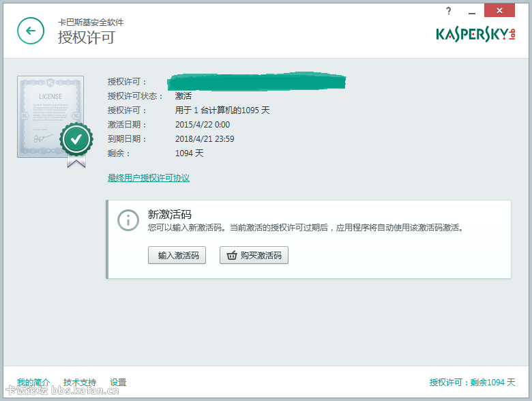Click the 输入激活码 button
The width and height of the screenshot is (532, 401).
[177, 255]
